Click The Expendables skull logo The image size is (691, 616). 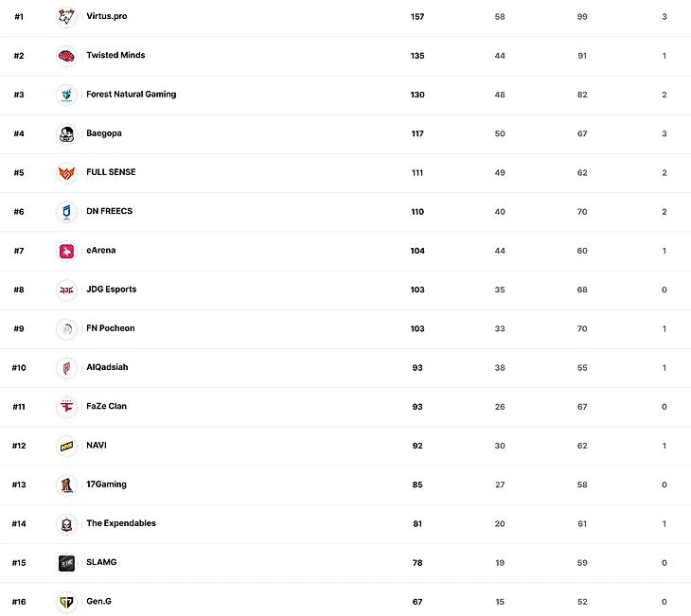66,524
